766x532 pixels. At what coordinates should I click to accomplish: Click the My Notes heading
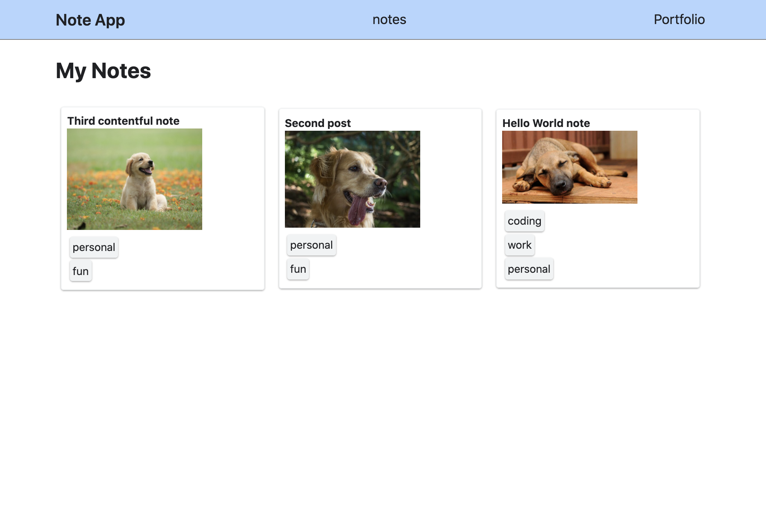(x=103, y=71)
